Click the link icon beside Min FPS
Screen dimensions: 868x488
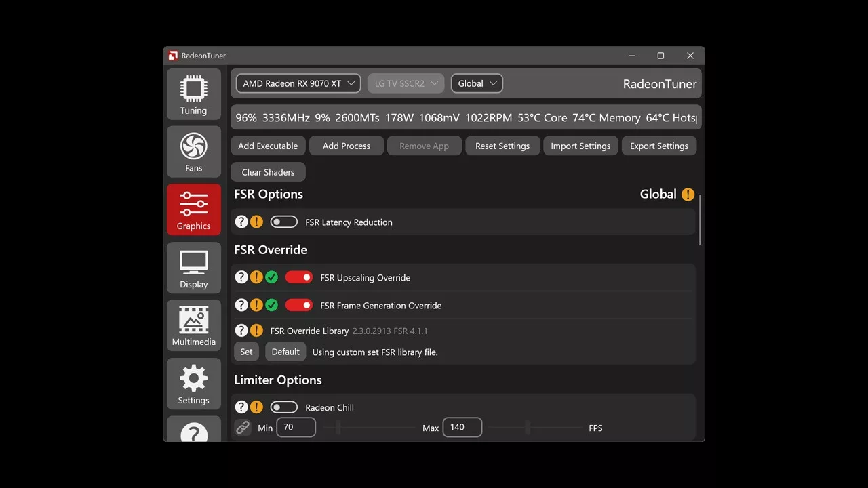[x=243, y=428]
